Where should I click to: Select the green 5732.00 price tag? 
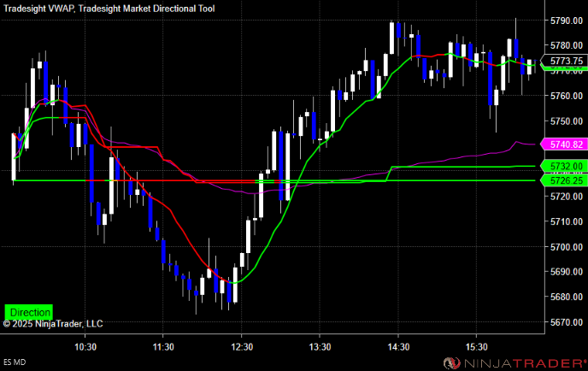(x=564, y=166)
